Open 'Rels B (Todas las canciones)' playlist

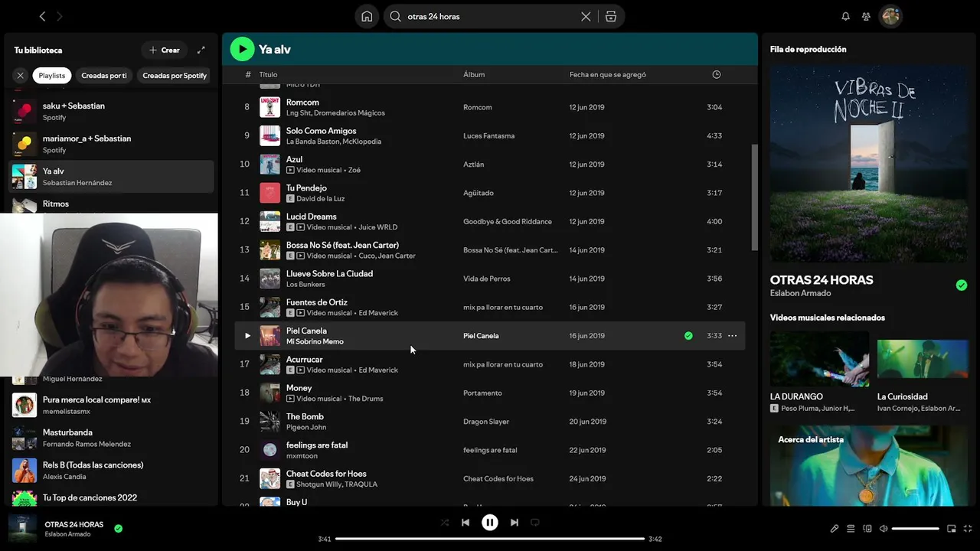tap(111, 470)
